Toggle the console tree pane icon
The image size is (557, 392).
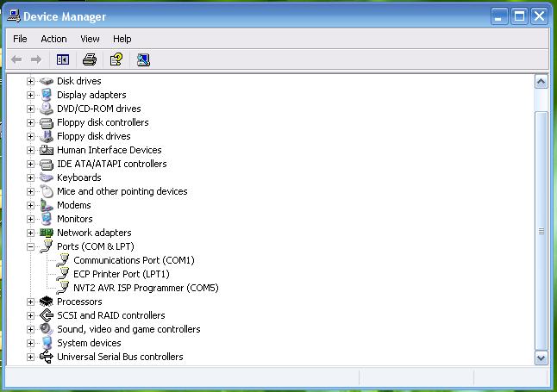pyautogui.click(x=63, y=59)
